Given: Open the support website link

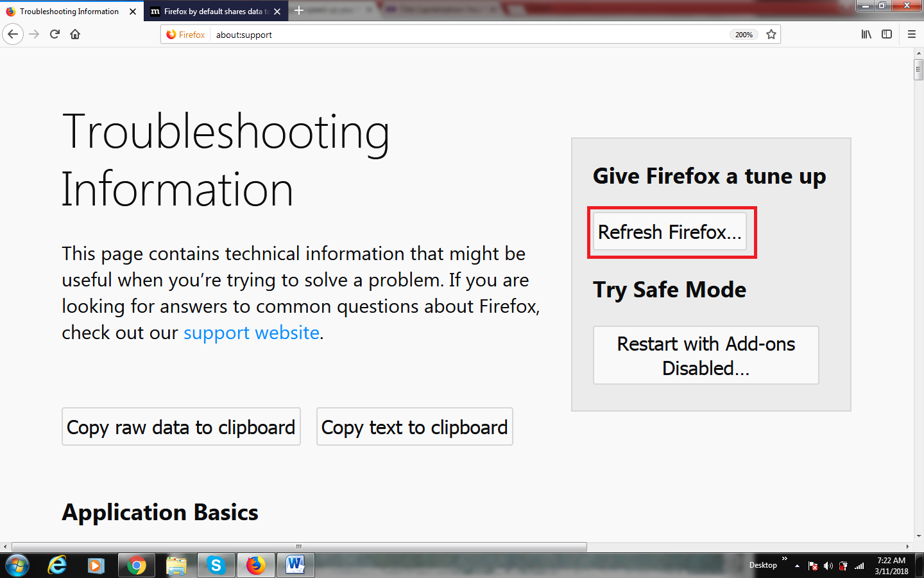Looking at the screenshot, I should coord(251,333).
